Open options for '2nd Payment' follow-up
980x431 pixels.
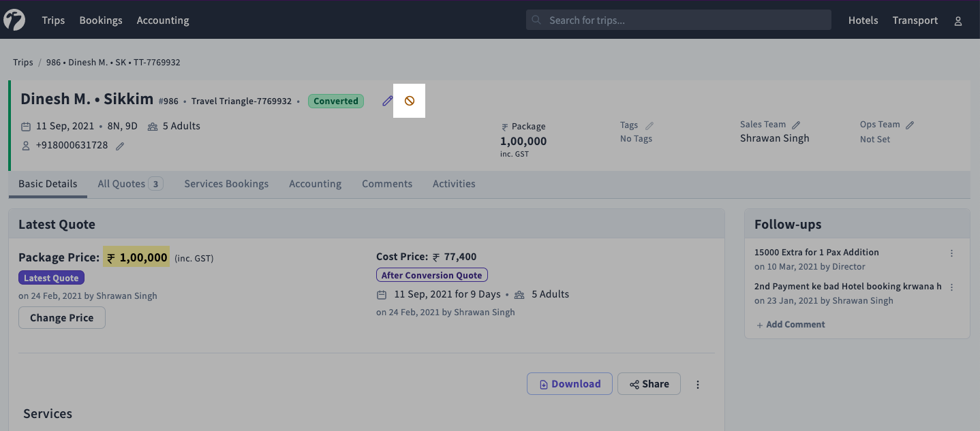point(952,287)
